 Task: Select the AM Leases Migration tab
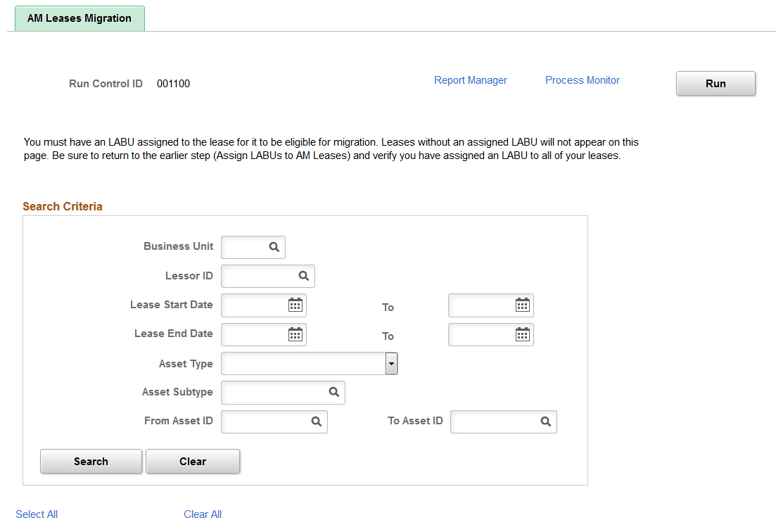[79, 18]
